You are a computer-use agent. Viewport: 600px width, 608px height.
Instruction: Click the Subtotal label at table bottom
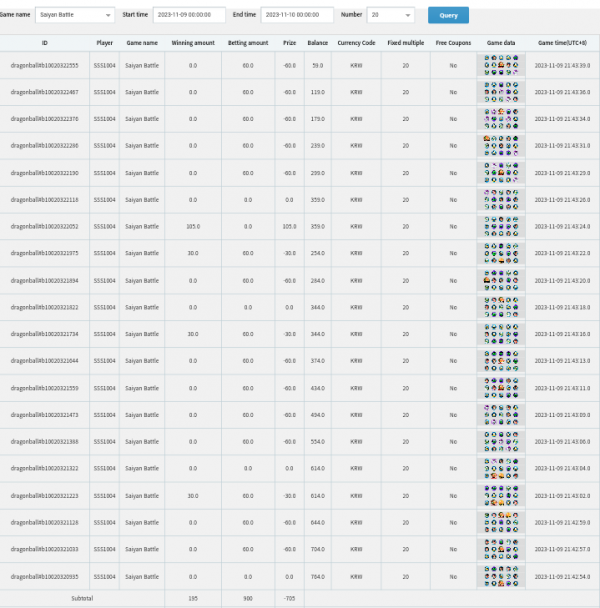coord(82,598)
